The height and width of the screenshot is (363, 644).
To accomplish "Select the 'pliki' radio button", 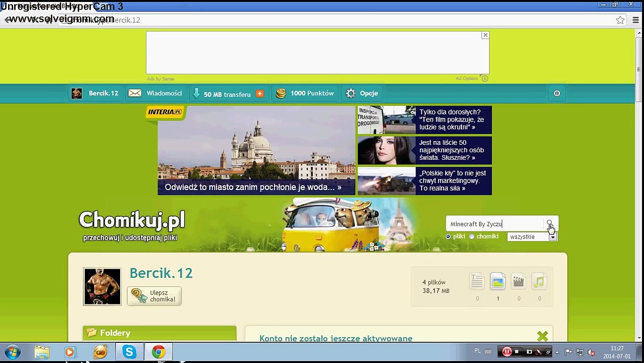I will [448, 236].
